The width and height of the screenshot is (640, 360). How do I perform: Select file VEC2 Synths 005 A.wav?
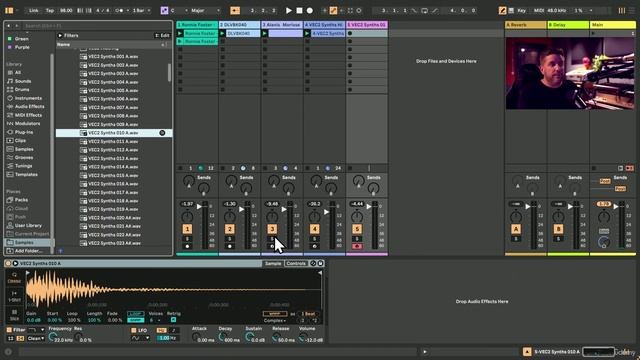[113, 91]
